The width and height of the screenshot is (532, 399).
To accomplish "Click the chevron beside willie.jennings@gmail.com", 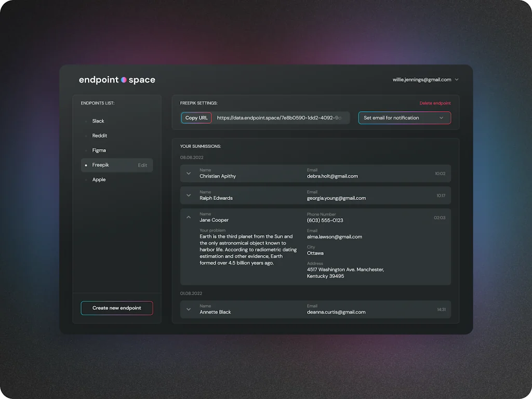I will click(x=457, y=79).
